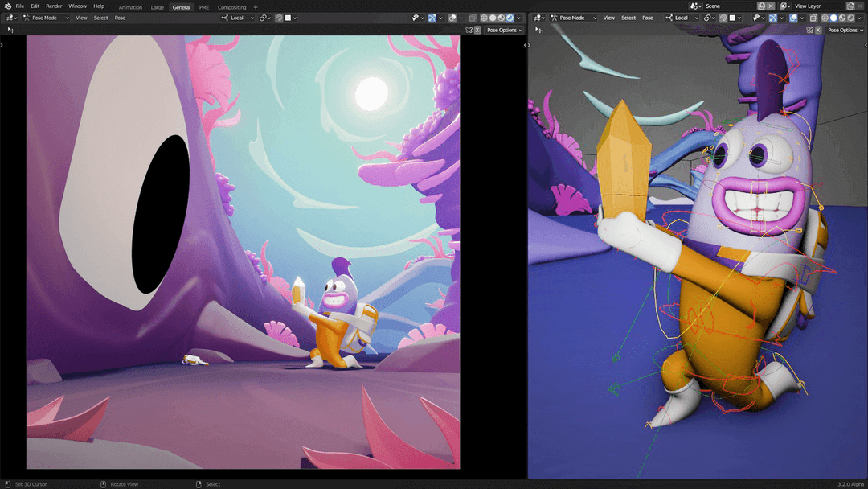The image size is (868, 489).
Task: Change Local transform orientation in right viewport
Action: point(682,18)
